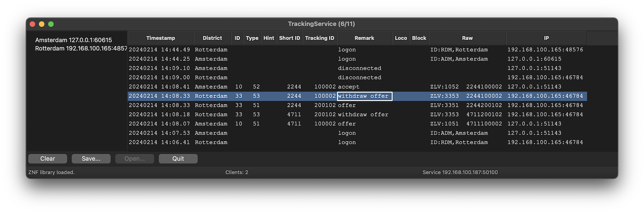Click the Raw column header

coord(467,38)
